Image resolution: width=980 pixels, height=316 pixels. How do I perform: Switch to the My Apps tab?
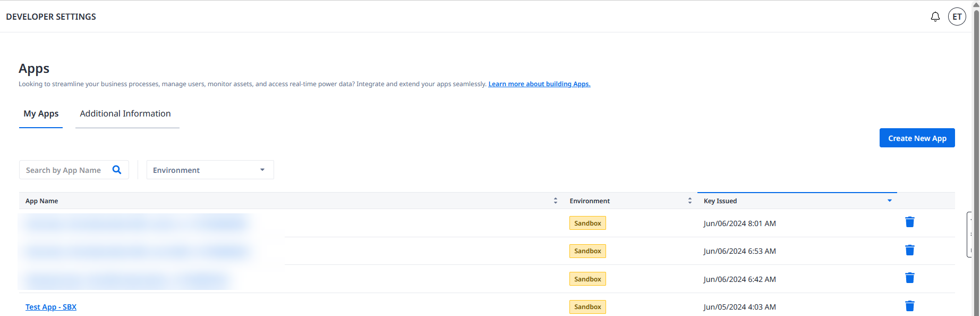point(41,114)
